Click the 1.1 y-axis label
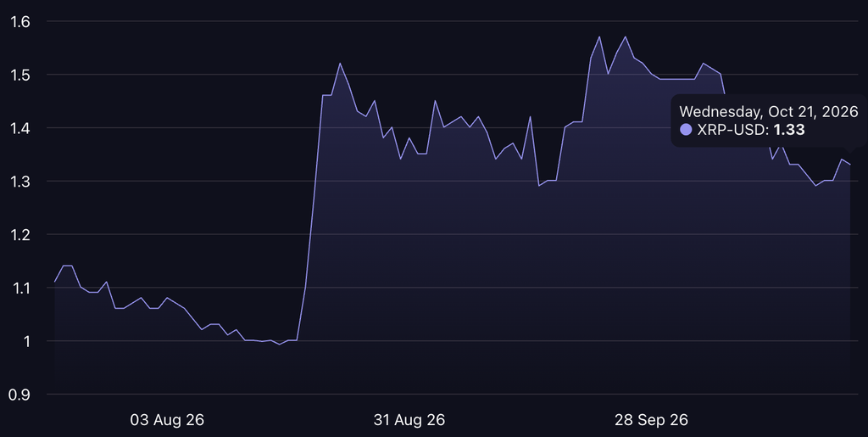Screen dimensions: 868x437 20,288
